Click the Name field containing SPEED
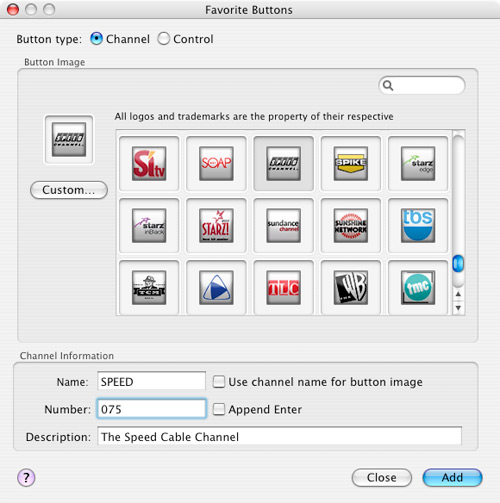This screenshot has width=500, height=503. 151,381
